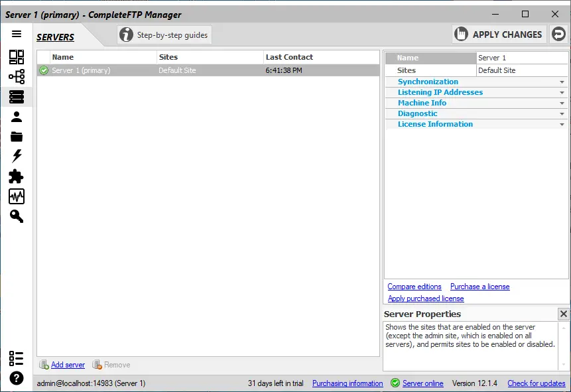Select the servers stack sidebar icon
Image resolution: width=571 pixels, height=392 pixels.
17,97
